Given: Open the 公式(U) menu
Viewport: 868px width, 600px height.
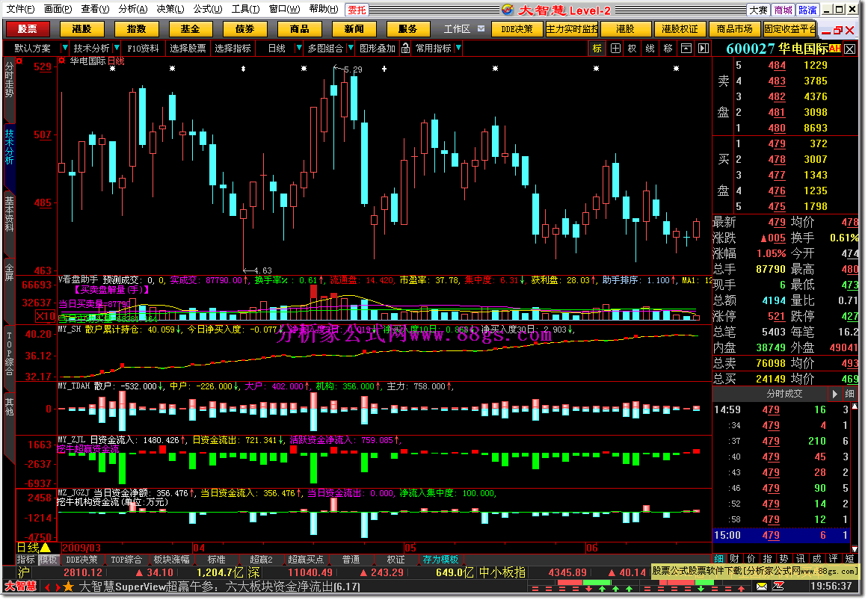Looking at the screenshot, I should [x=208, y=9].
